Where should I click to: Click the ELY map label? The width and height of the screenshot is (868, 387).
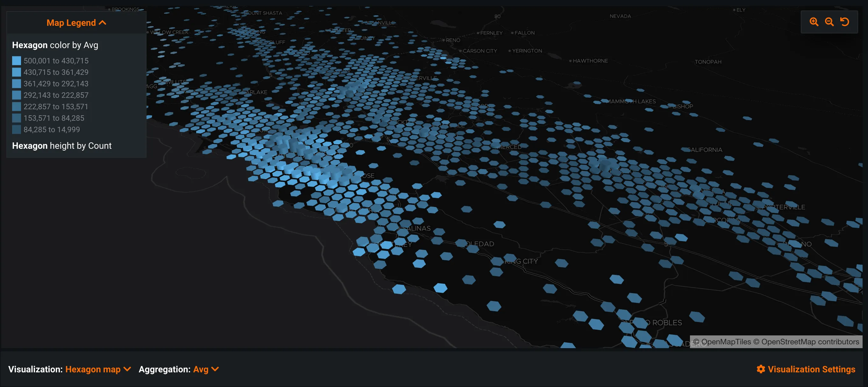[740, 10]
